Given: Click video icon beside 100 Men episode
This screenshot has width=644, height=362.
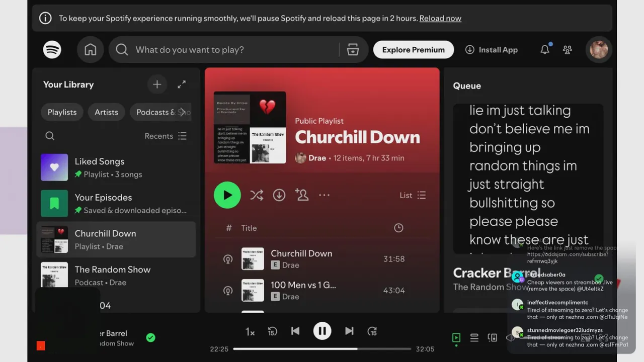Looking at the screenshot, I should click(228, 290).
